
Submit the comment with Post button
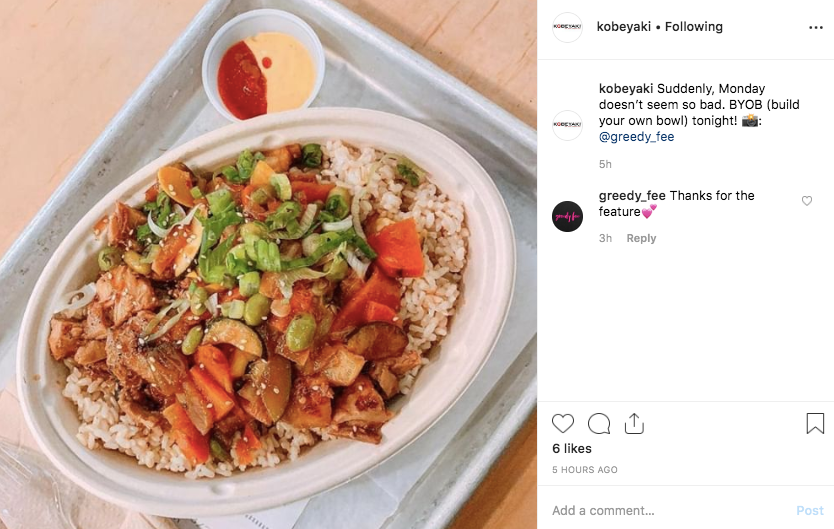click(x=810, y=510)
